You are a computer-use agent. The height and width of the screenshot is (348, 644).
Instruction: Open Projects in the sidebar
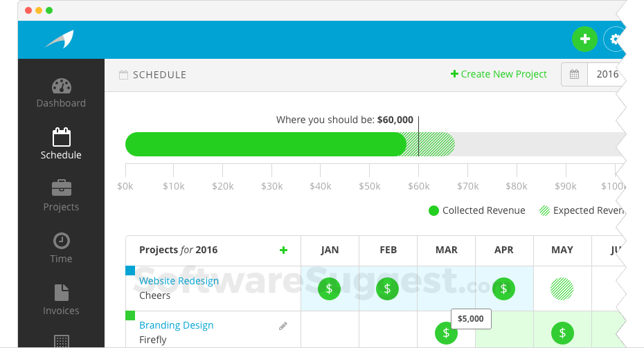[61, 196]
